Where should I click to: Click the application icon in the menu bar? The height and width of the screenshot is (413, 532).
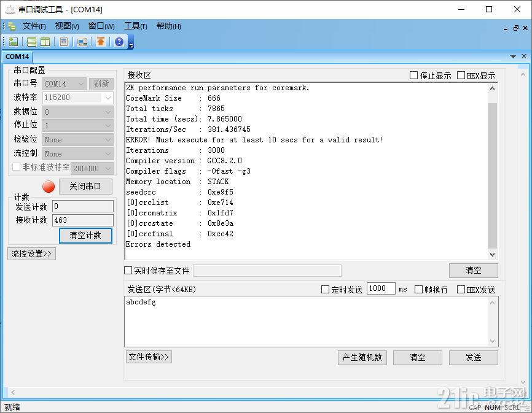pyautogui.click(x=12, y=26)
